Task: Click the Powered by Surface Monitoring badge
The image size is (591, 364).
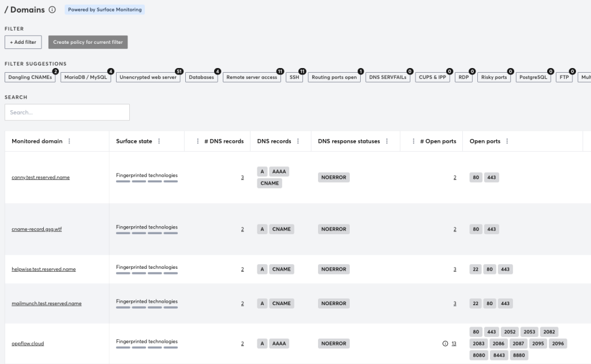Action: tap(104, 9)
